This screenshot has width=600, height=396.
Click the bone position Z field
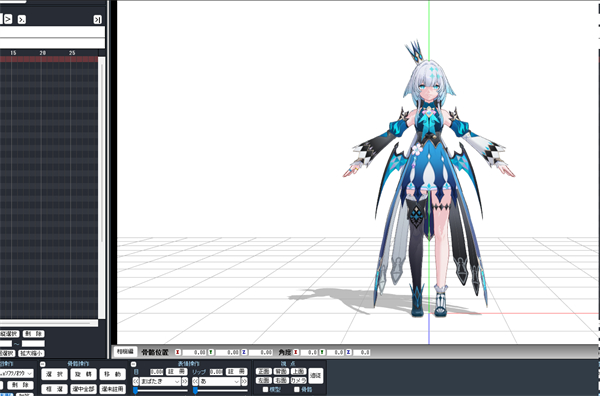tap(261, 352)
